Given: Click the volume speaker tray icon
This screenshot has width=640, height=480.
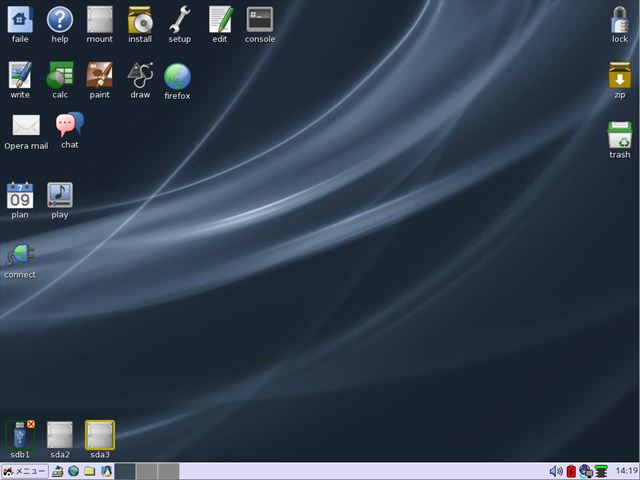Looking at the screenshot, I should pyautogui.click(x=556, y=471).
